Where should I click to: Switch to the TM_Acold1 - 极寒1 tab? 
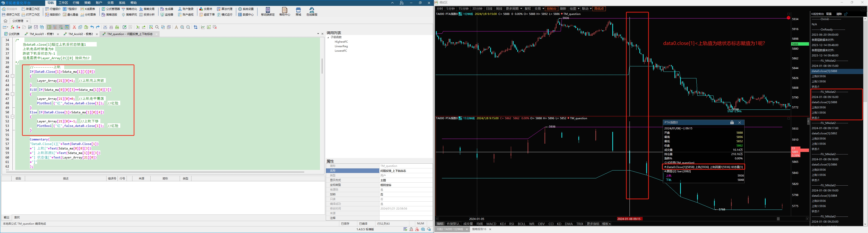tap(41, 34)
